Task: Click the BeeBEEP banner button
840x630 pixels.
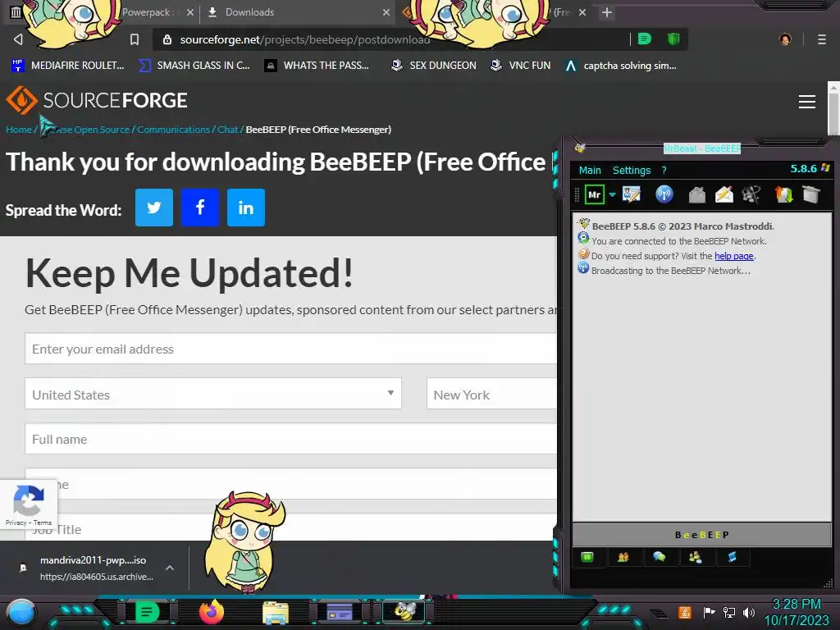Action: [702, 535]
